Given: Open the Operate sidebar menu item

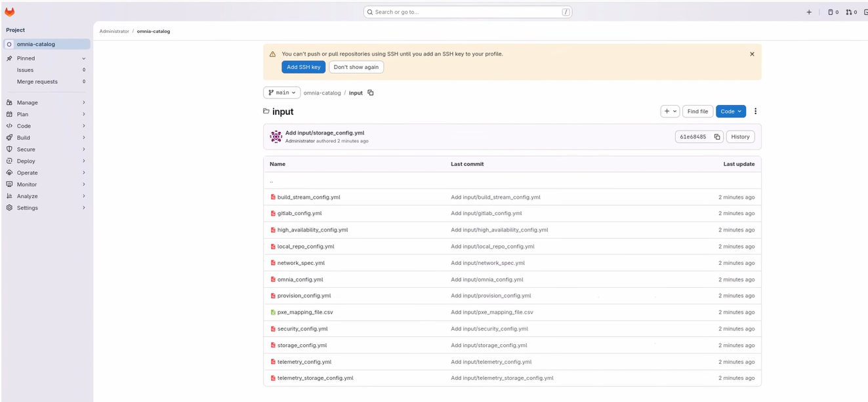Looking at the screenshot, I should click(46, 172).
